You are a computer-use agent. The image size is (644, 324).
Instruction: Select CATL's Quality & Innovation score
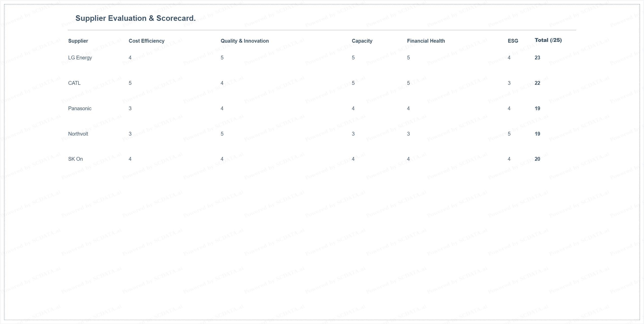(222, 83)
